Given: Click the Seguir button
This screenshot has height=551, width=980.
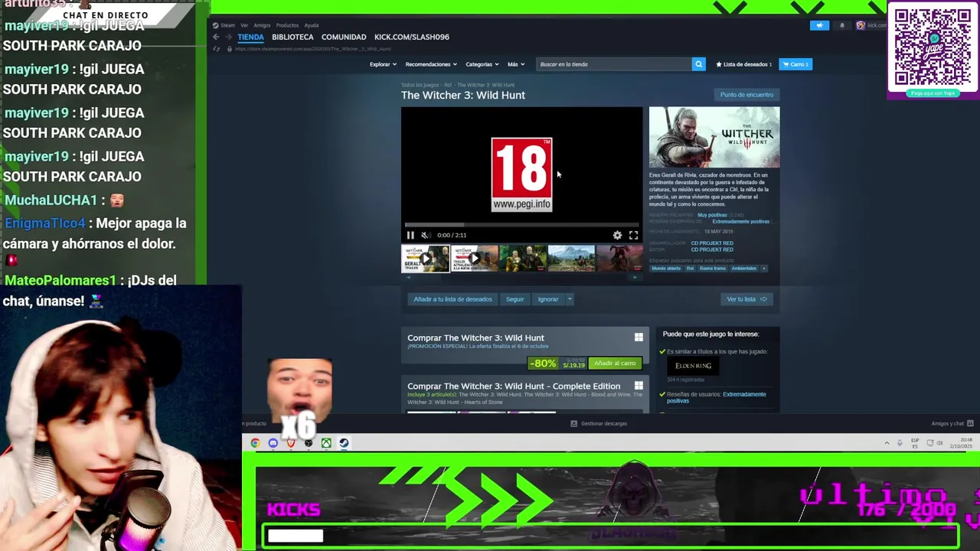Looking at the screenshot, I should click(x=514, y=299).
